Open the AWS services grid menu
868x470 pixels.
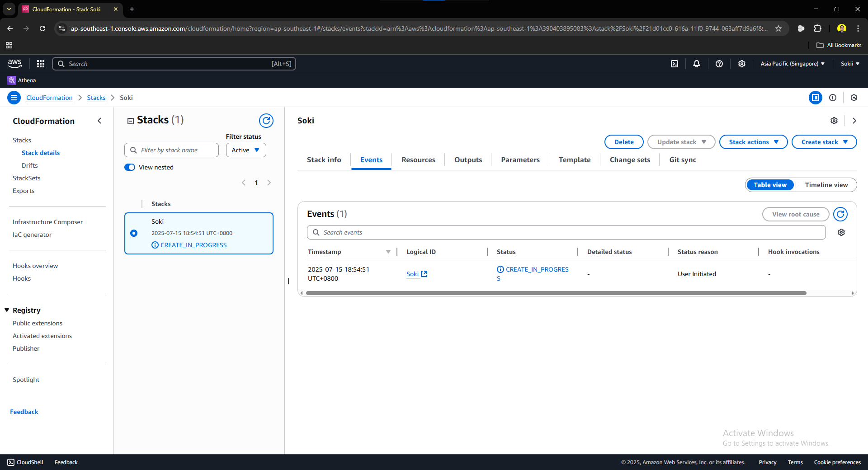(41, 64)
